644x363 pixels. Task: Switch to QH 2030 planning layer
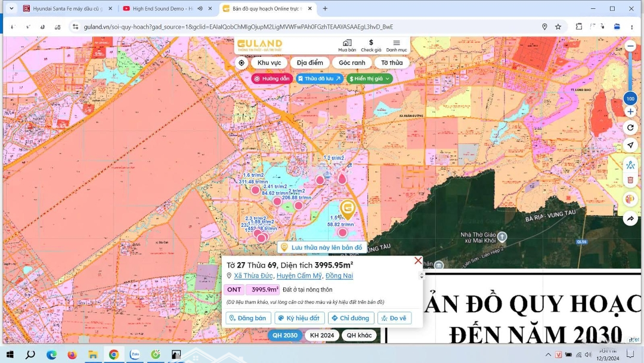tap(285, 336)
